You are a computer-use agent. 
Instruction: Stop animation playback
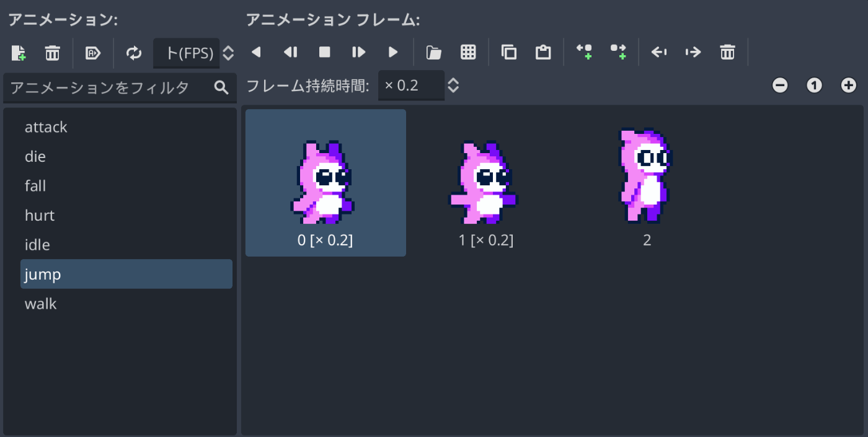(324, 52)
